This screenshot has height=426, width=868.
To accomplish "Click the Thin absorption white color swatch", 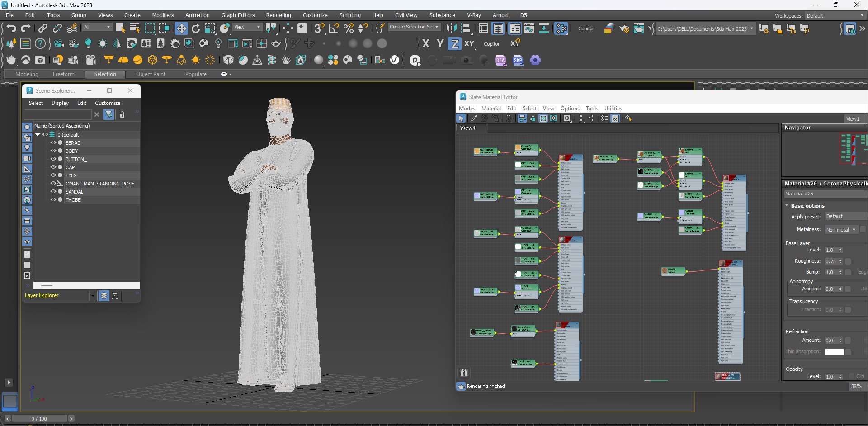I will pyautogui.click(x=834, y=352).
